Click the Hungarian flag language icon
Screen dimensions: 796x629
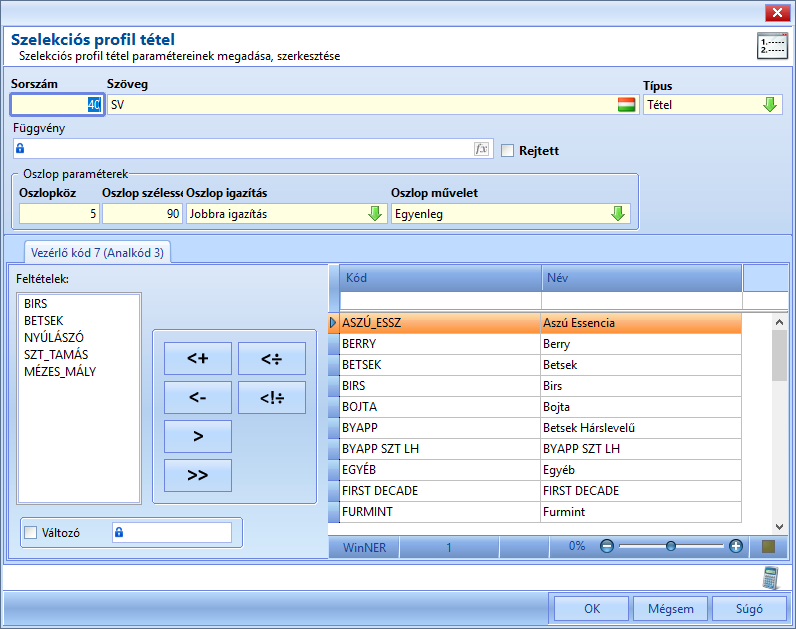[626, 105]
